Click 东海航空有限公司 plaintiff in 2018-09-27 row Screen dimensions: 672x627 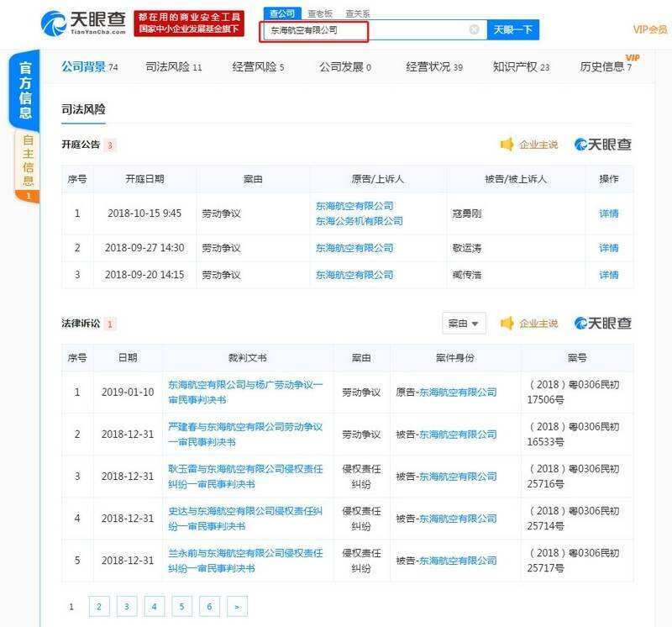[x=354, y=248]
